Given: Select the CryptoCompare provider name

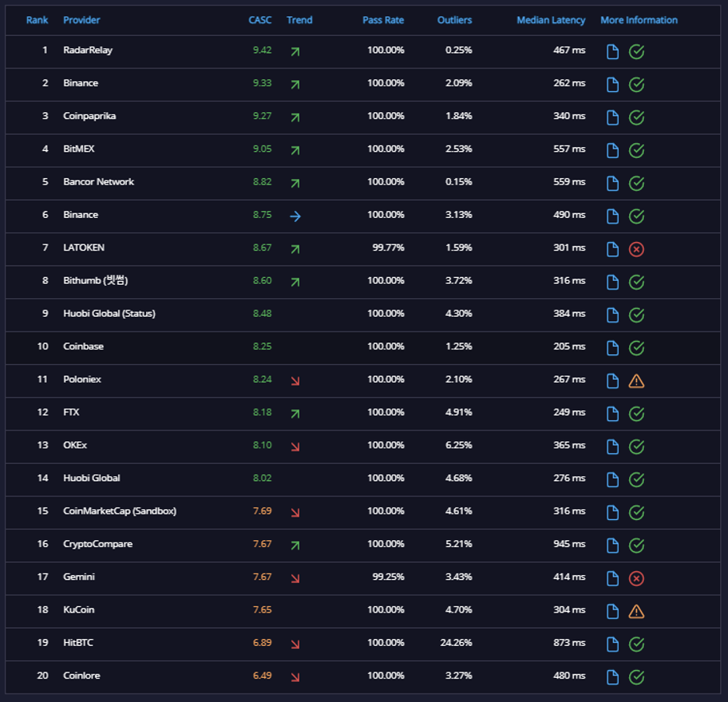Looking at the screenshot, I should pos(98,544).
